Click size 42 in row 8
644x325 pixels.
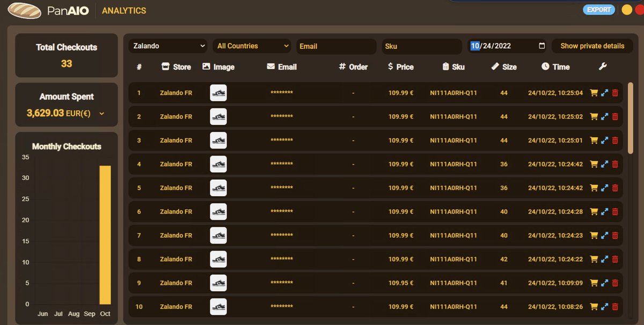pyautogui.click(x=504, y=259)
